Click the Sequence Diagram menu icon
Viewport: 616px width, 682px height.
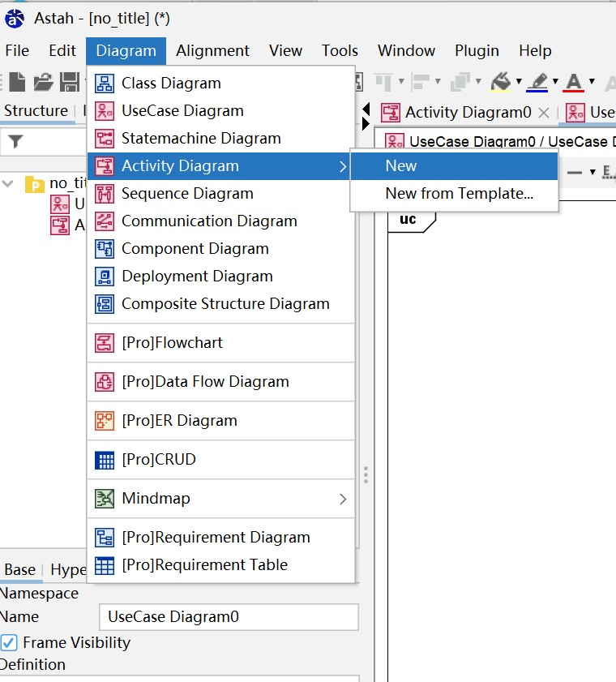point(105,194)
